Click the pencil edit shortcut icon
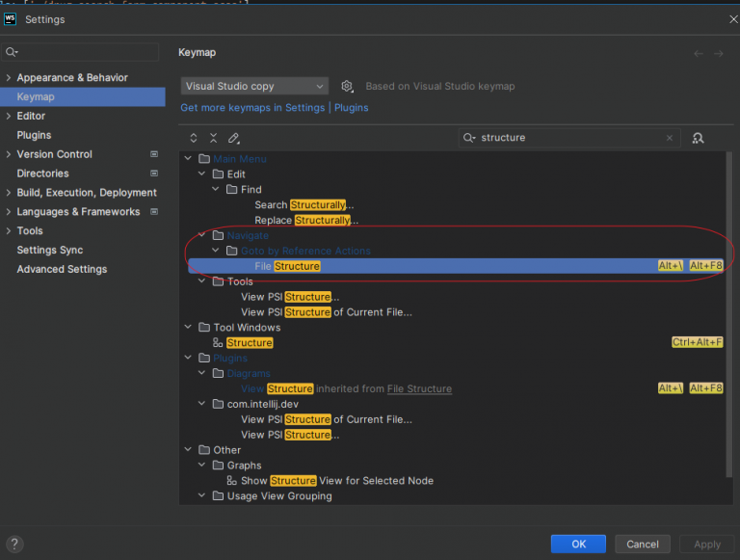The image size is (740, 560). coord(233,138)
